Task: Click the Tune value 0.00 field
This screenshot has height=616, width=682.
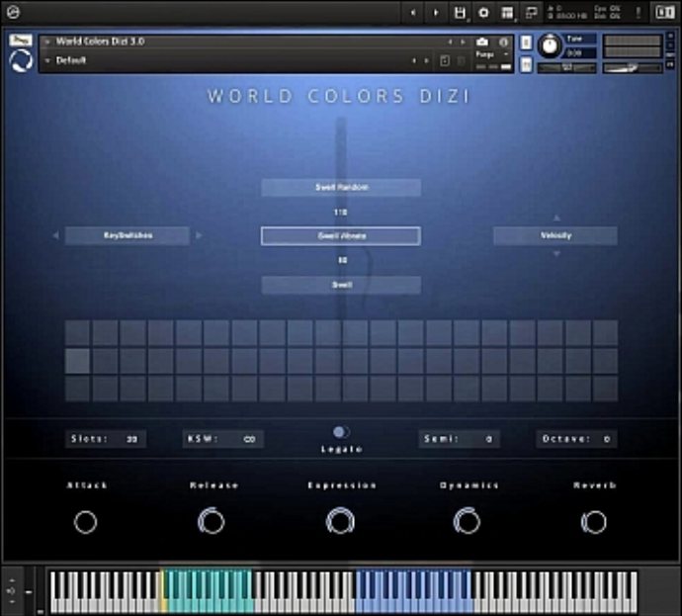Action: coord(580,53)
